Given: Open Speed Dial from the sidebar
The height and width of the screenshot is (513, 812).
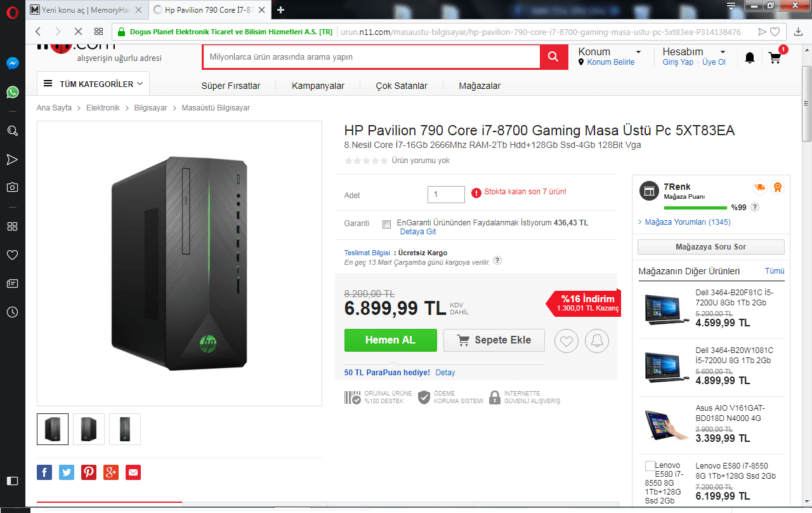Looking at the screenshot, I should pyautogui.click(x=13, y=227).
